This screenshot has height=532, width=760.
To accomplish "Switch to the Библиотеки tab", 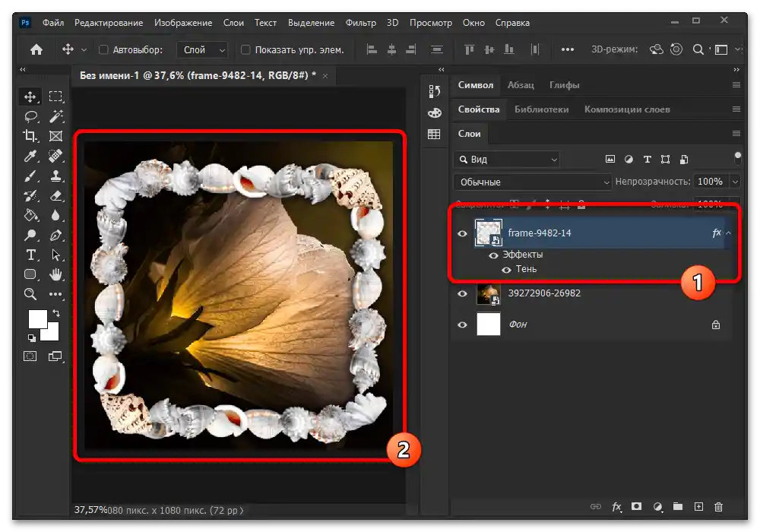I will click(x=541, y=109).
